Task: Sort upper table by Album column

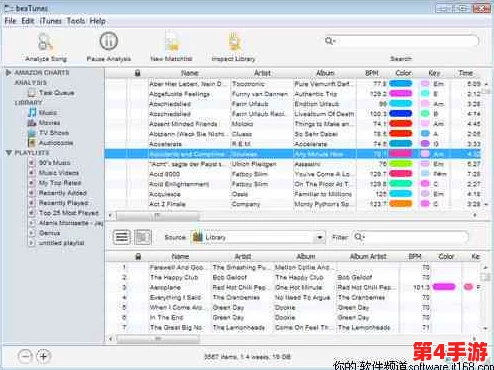Action: (325, 73)
